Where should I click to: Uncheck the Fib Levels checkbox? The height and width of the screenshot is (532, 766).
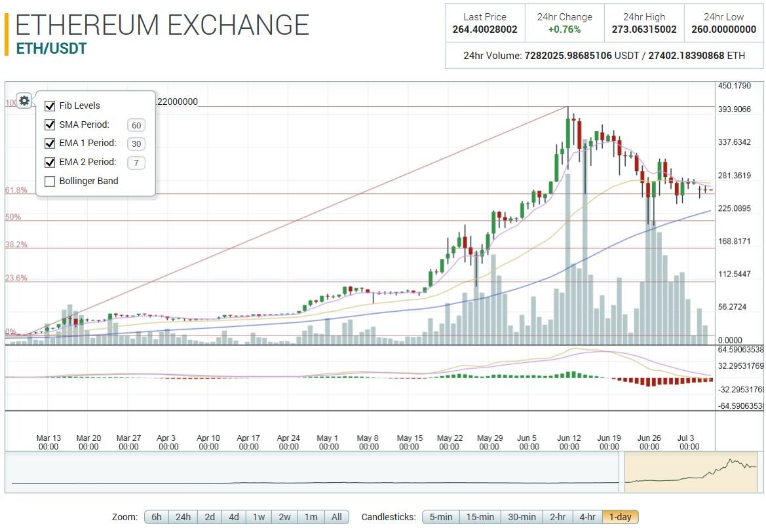50,106
